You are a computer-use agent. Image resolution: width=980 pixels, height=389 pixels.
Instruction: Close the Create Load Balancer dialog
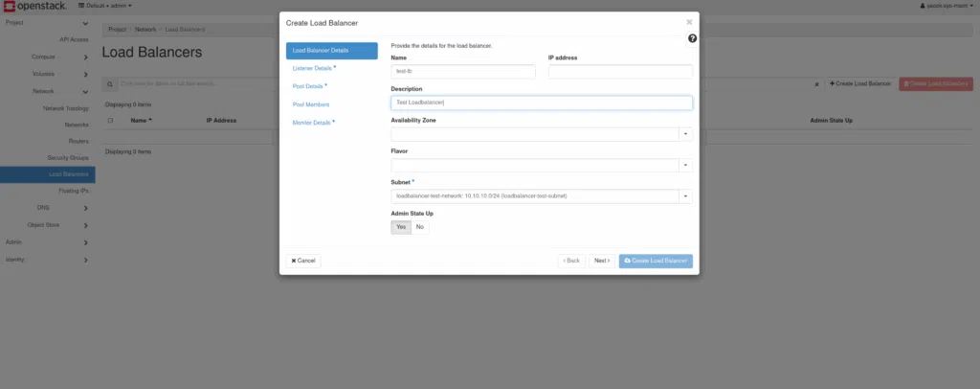(x=689, y=22)
